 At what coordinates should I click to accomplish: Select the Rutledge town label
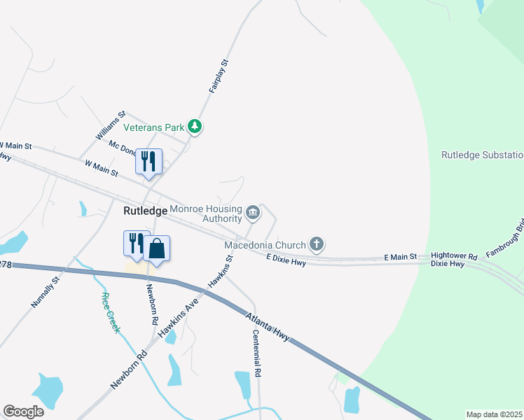coord(146,211)
